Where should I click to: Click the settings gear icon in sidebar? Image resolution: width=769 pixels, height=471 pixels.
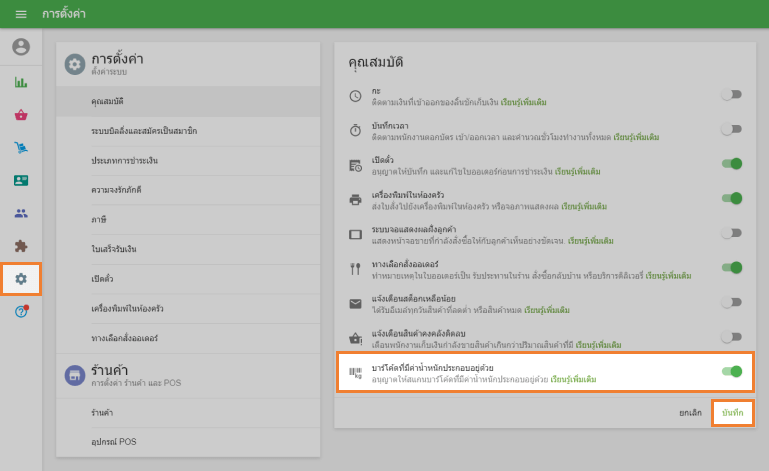tap(21, 279)
